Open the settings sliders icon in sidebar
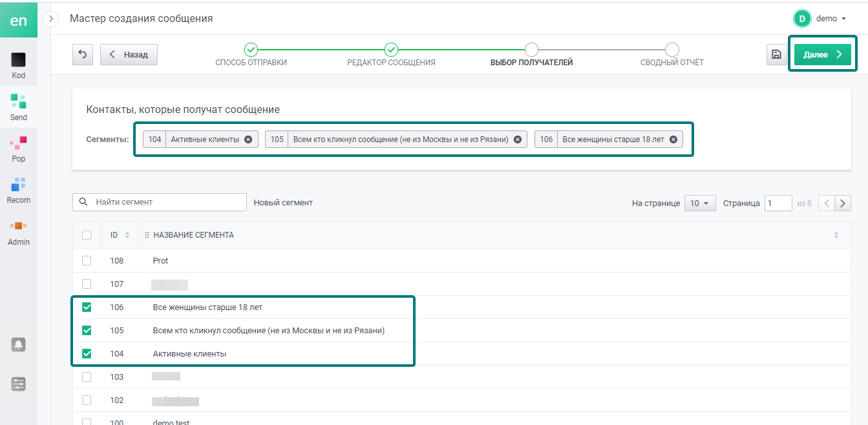The height and width of the screenshot is (425, 868). tap(18, 384)
